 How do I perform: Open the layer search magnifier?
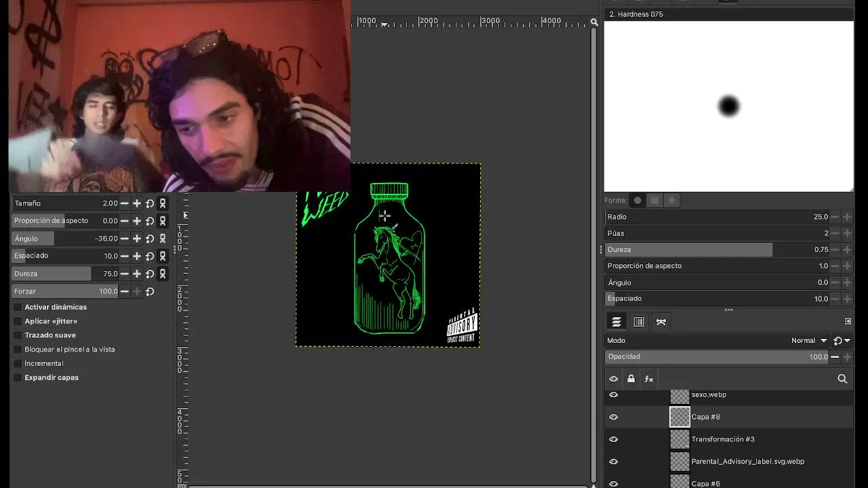[x=842, y=379]
